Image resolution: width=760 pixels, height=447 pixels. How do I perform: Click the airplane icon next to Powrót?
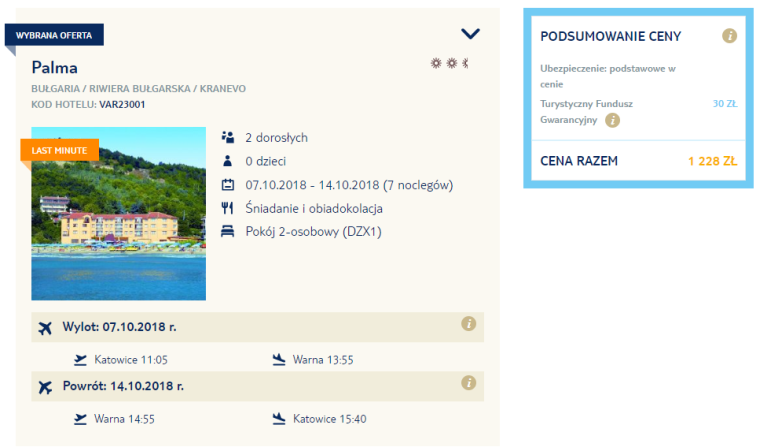[x=45, y=387]
